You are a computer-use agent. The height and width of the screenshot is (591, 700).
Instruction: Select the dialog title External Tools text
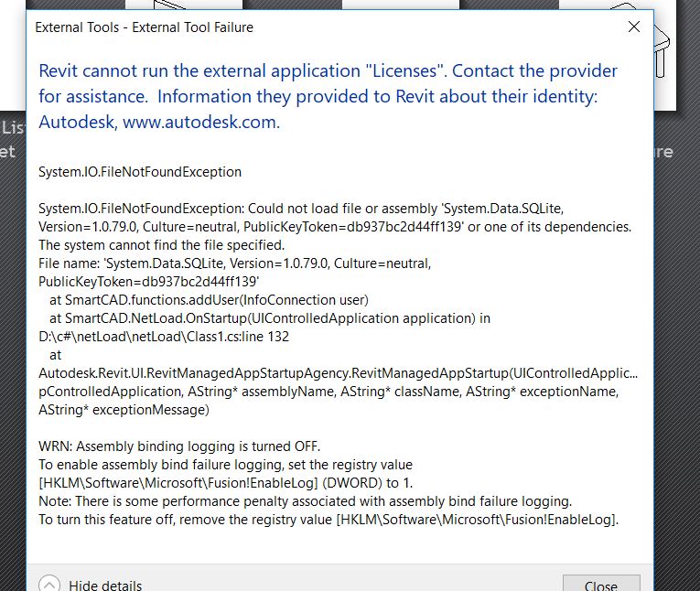click(145, 27)
